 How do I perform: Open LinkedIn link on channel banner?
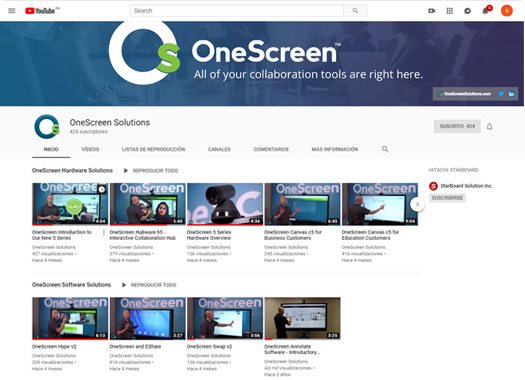click(x=511, y=94)
